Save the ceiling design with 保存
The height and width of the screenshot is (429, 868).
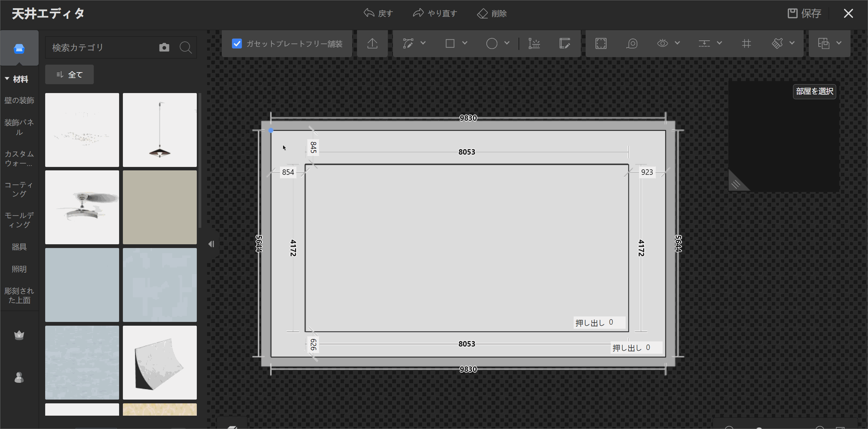coord(804,13)
